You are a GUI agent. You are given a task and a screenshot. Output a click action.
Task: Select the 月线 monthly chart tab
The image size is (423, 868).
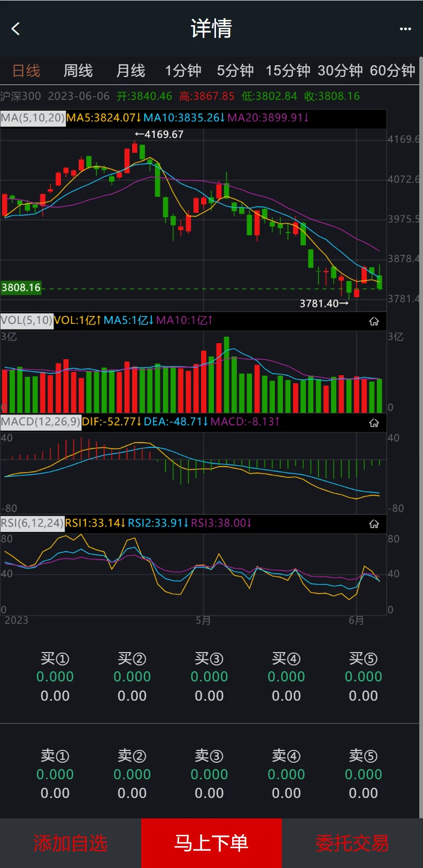(x=130, y=71)
